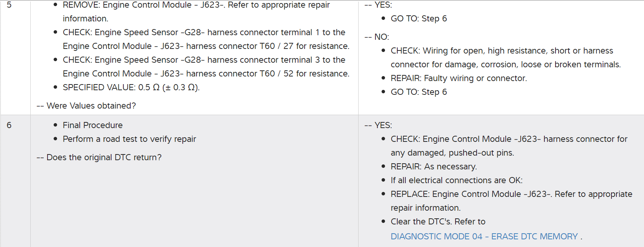Click "If all electrical connections are OK:" text
644x247 pixels.
pyautogui.click(x=456, y=180)
